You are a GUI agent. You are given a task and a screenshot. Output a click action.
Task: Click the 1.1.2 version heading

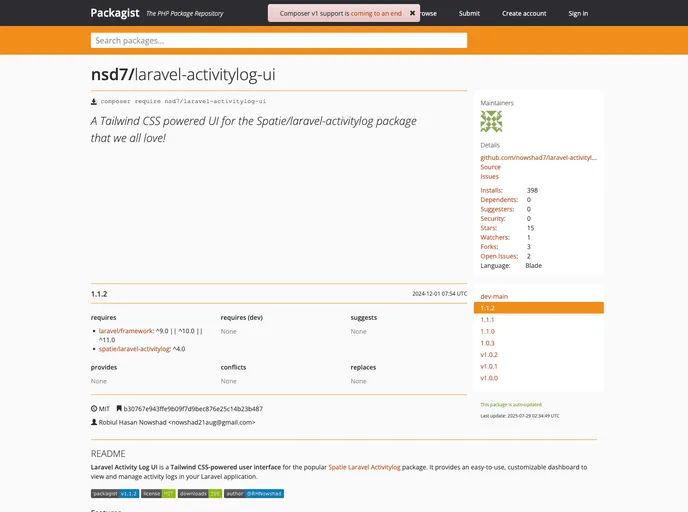click(99, 294)
